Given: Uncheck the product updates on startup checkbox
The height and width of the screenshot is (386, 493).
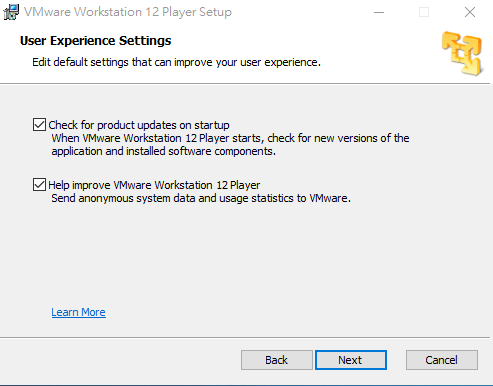Looking at the screenshot, I should (39, 125).
